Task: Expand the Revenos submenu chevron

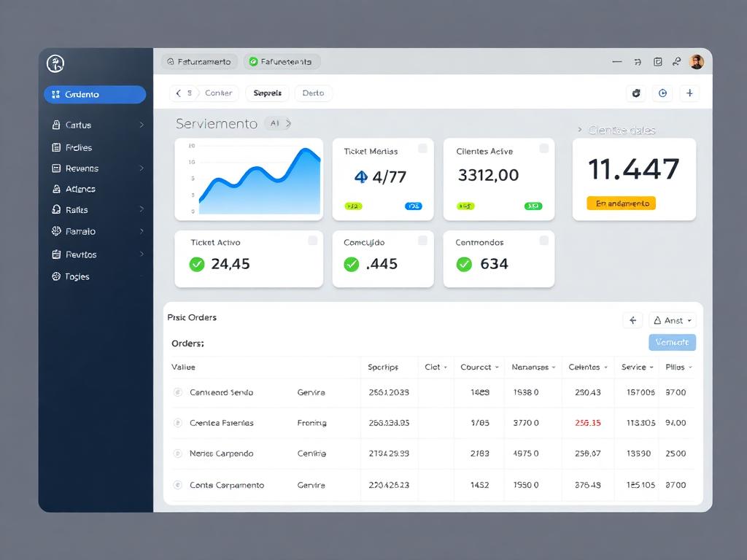Action: point(142,168)
